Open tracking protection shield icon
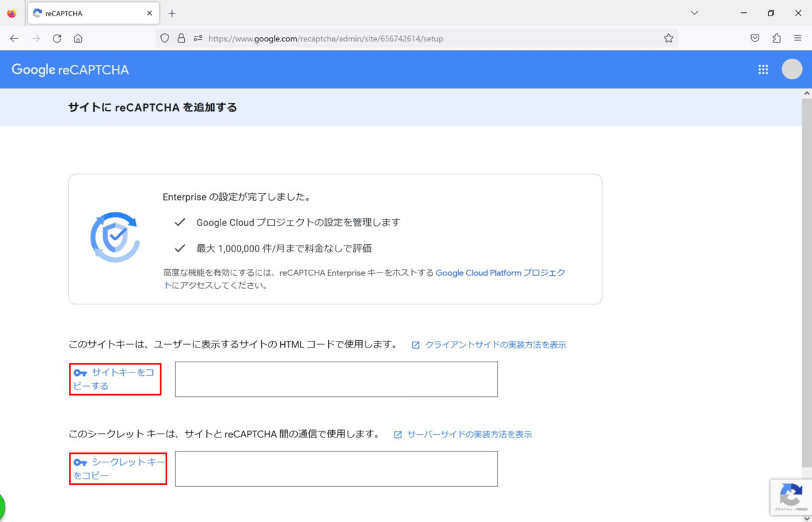The height and width of the screenshot is (522, 812). click(x=164, y=39)
